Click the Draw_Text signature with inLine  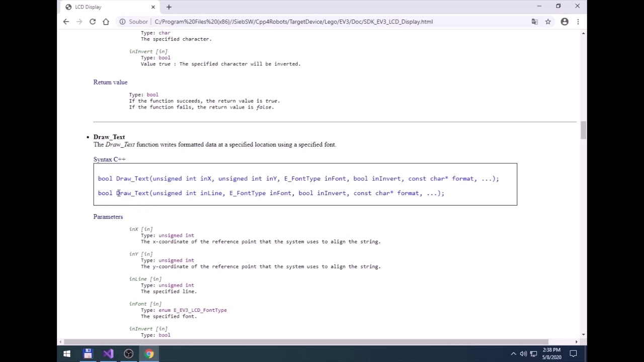[271, 193]
